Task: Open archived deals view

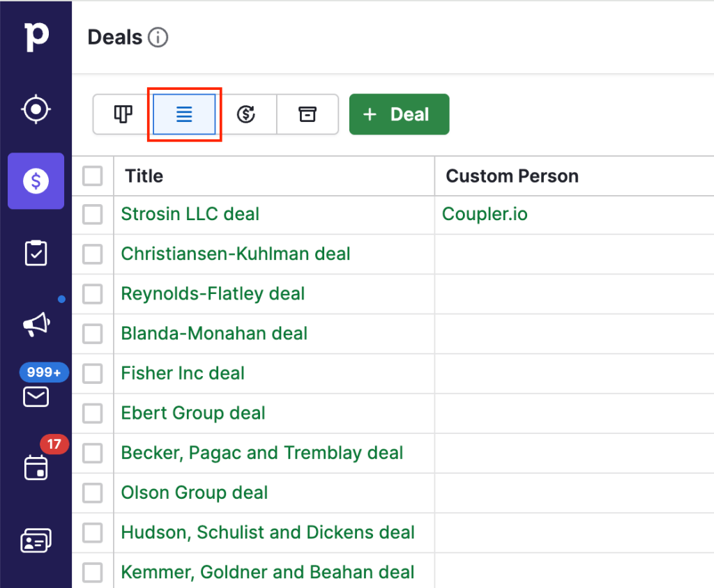Action: (307, 114)
